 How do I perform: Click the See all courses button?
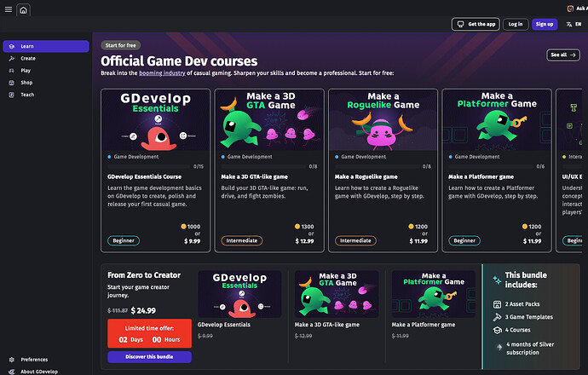pos(563,55)
